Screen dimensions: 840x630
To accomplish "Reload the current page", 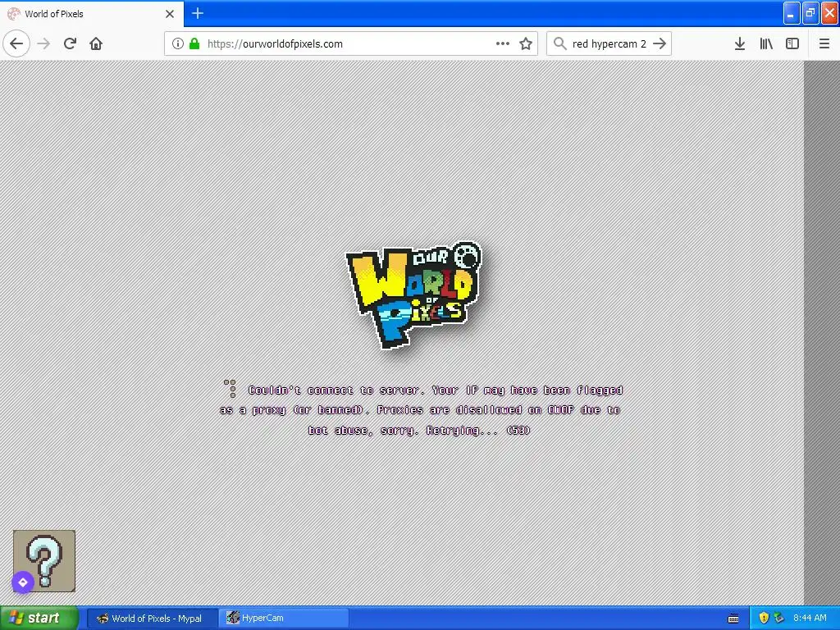I will (70, 43).
